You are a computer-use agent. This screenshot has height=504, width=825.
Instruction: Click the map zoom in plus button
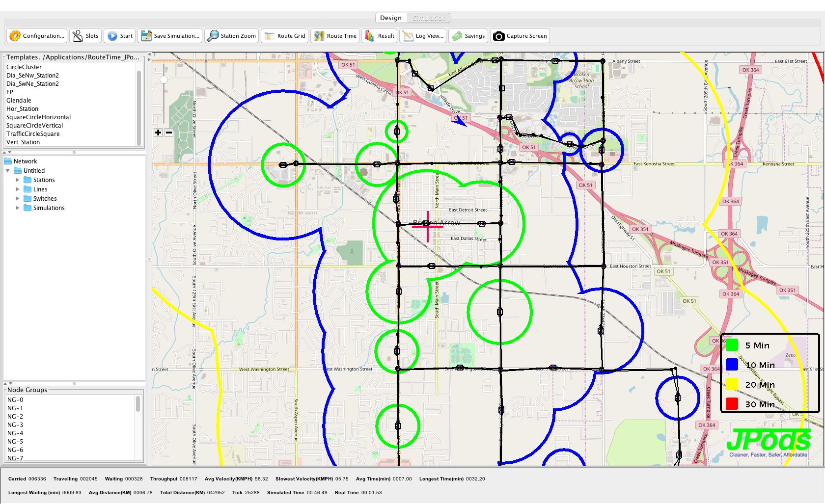click(158, 133)
